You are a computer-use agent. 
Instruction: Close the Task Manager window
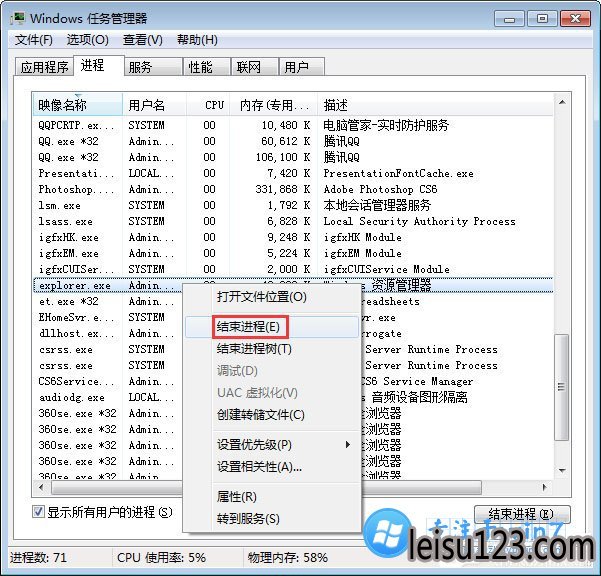pos(575,18)
